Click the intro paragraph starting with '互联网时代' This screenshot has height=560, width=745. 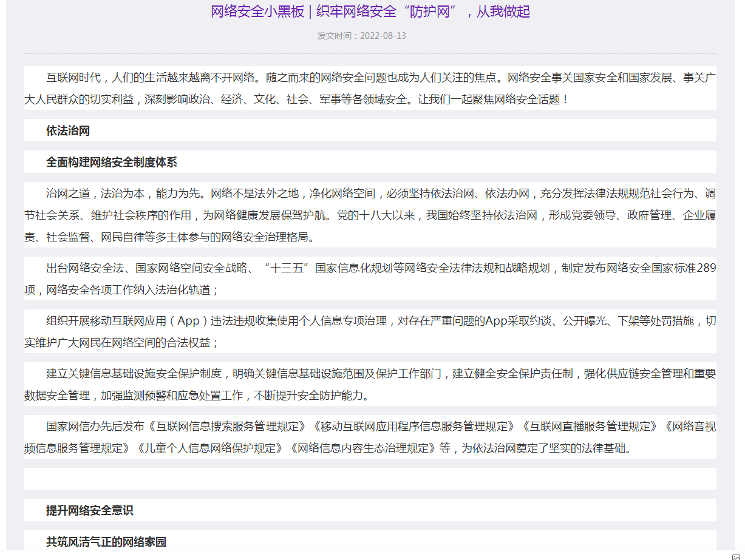(370, 88)
